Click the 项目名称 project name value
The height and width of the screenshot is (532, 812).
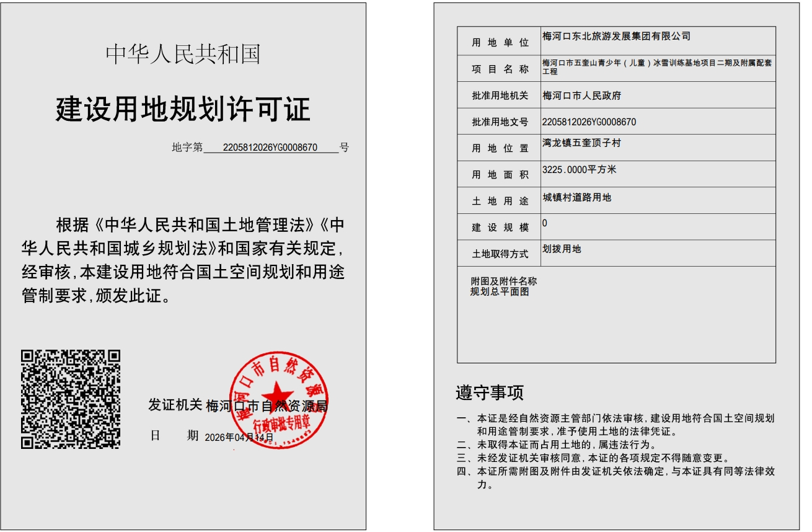(656, 67)
